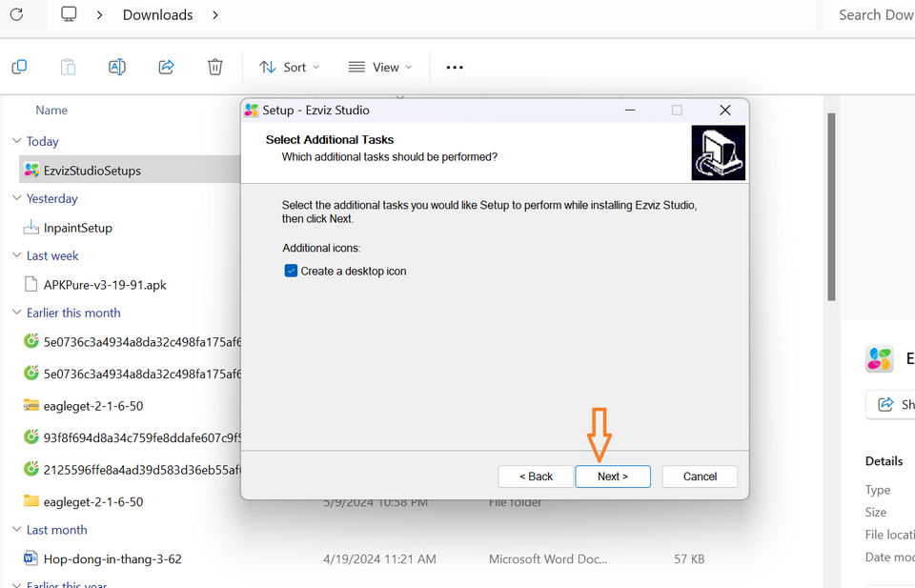Collapse the Last month group
This screenshot has height=588, width=915.
point(17,529)
